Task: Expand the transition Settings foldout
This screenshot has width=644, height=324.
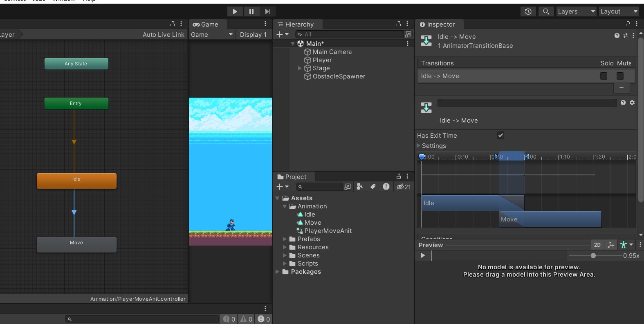Action: click(418, 146)
